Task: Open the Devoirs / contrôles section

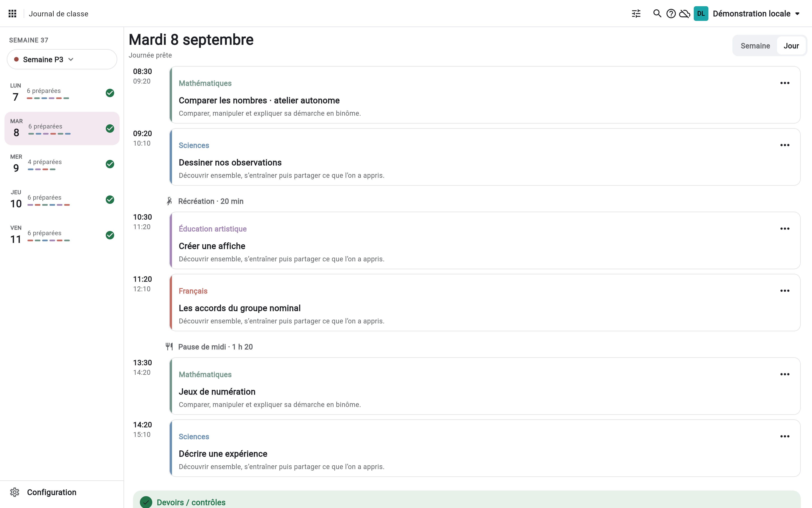Action: tap(467, 500)
